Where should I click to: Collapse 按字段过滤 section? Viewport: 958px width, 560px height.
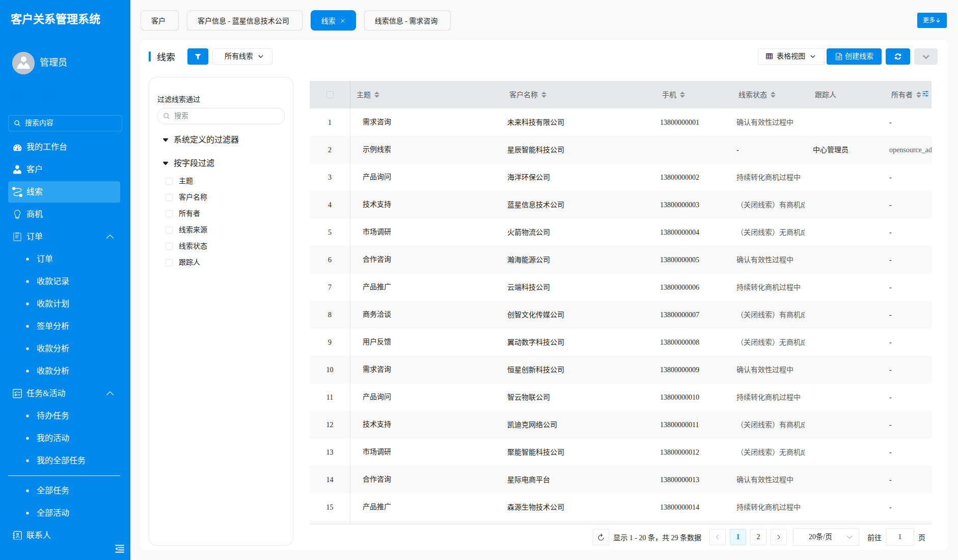tap(166, 163)
